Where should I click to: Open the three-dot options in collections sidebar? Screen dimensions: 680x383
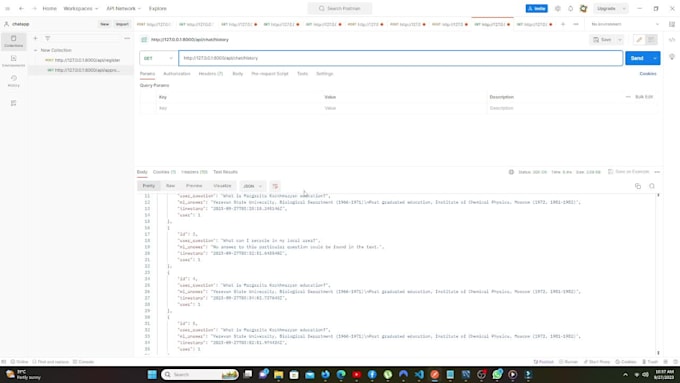click(127, 38)
